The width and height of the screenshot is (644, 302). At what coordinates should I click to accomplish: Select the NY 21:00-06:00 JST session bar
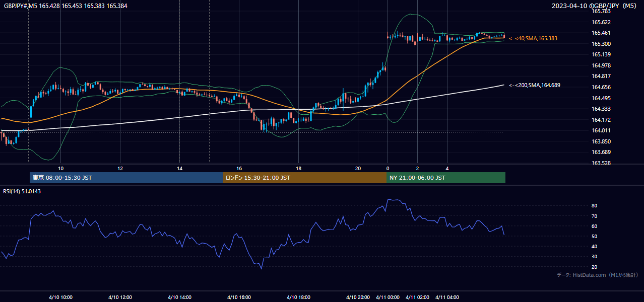point(446,178)
